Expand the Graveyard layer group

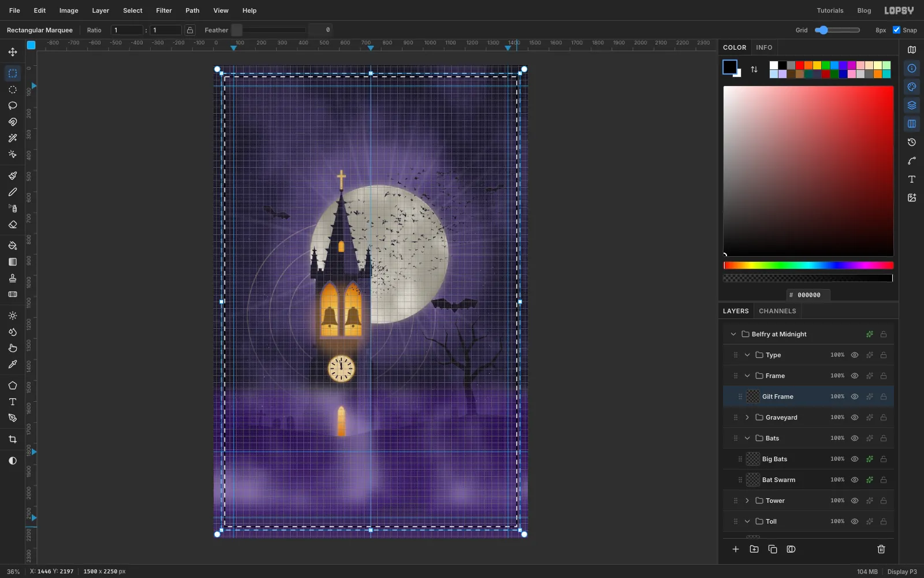point(747,417)
